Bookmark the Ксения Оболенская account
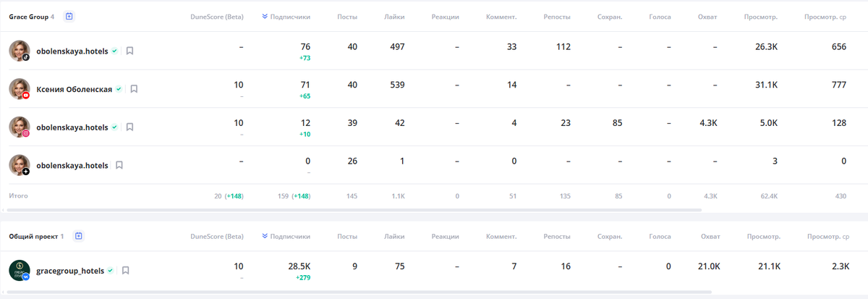 pyautogui.click(x=134, y=89)
